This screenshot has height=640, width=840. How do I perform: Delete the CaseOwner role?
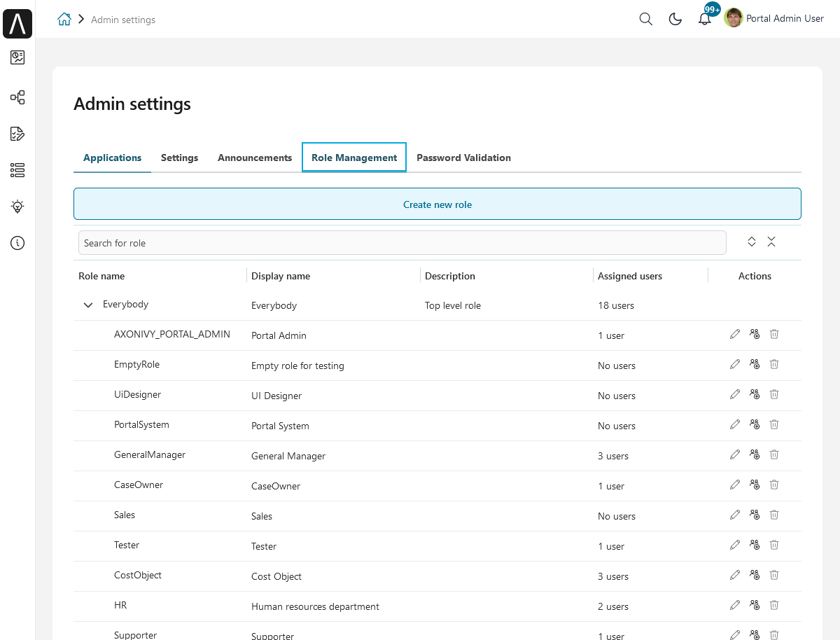click(774, 485)
